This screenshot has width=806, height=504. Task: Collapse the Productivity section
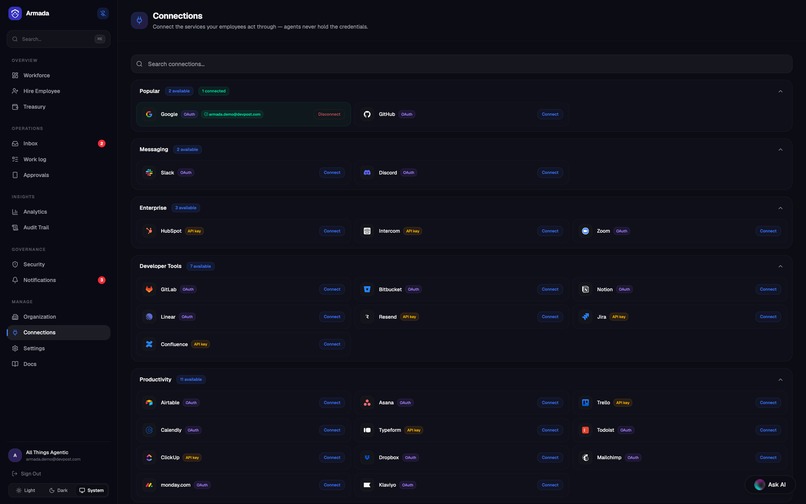780,380
